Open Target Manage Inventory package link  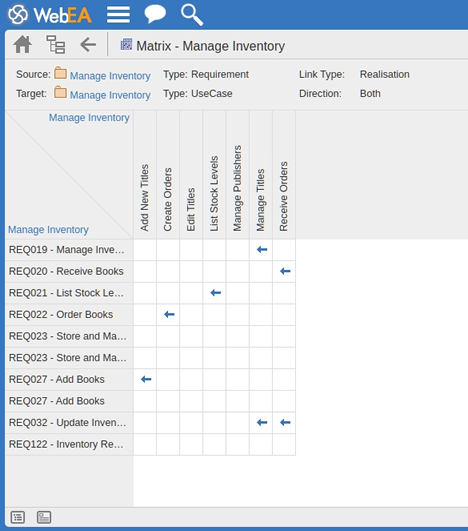click(110, 95)
